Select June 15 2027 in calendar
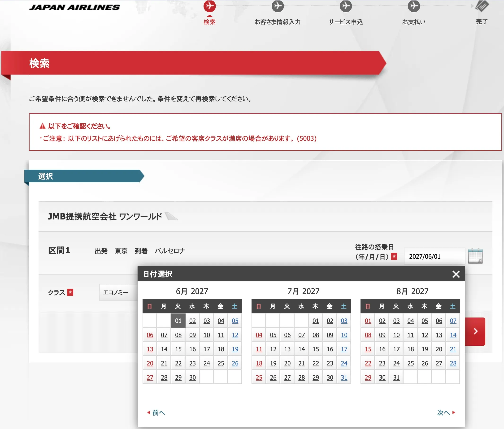Screen dimensions: 504x429 coord(178,349)
